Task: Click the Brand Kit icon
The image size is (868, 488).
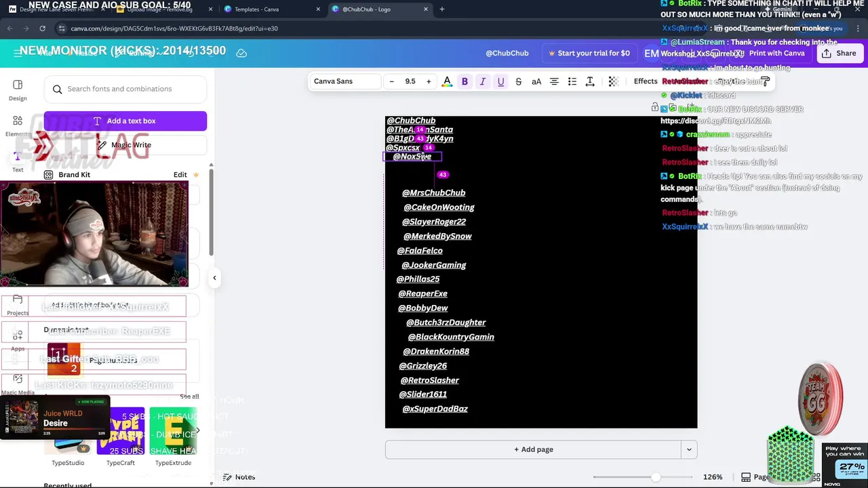Action: [49, 175]
